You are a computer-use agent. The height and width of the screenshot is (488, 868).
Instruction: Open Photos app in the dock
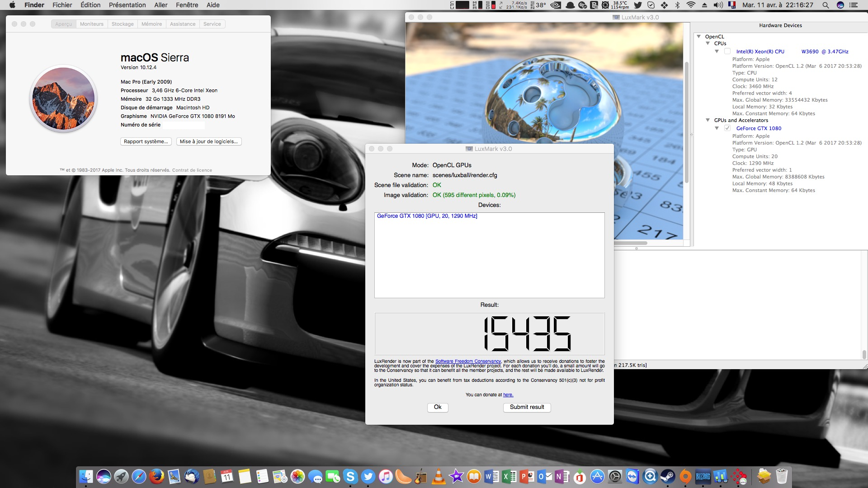297,476
